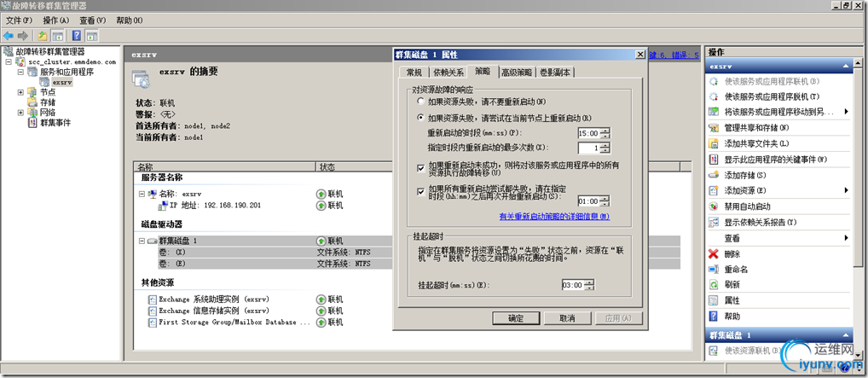The width and height of the screenshot is (868, 378).
Task: Click the 确定 button
Action: click(515, 318)
